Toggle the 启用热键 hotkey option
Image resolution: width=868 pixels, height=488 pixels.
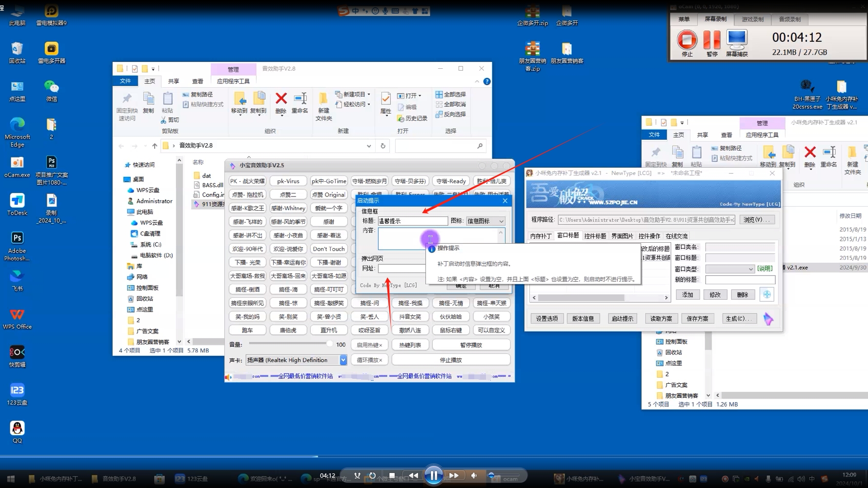coord(369,345)
